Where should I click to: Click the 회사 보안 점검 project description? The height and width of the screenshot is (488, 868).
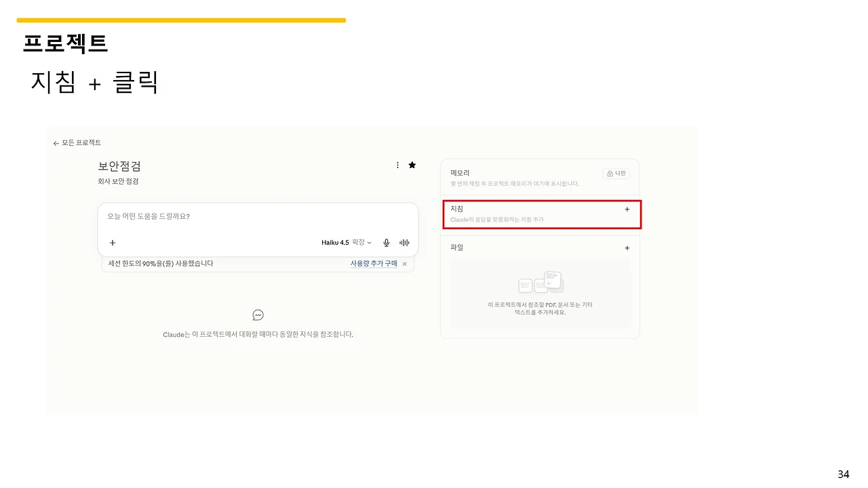118,182
